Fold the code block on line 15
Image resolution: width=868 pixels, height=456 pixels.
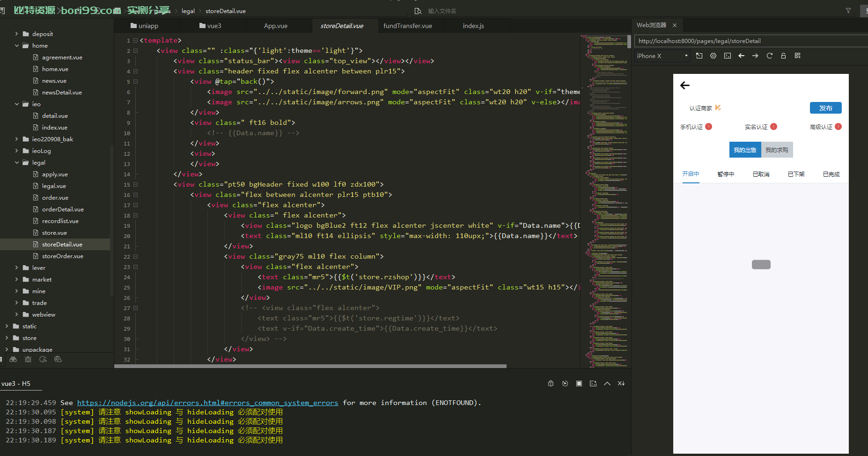[x=135, y=185]
